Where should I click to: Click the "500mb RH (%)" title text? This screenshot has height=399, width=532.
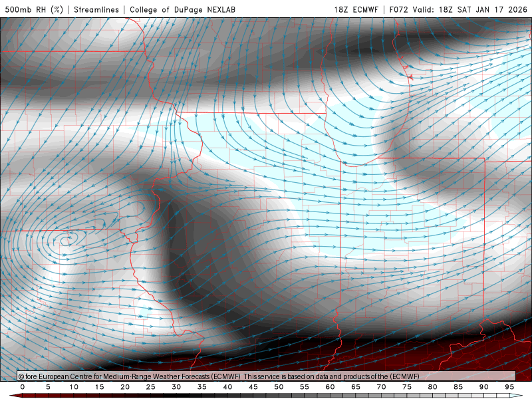click(x=34, y=9)
